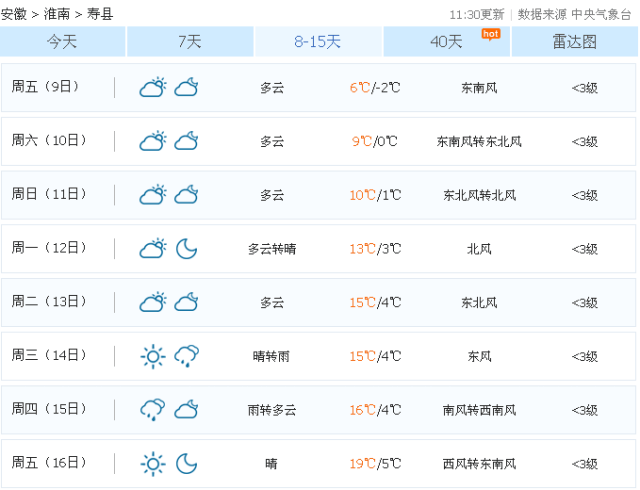Open the 今天 tab
This screenshot has height=490, width=640.
(62, 42)
